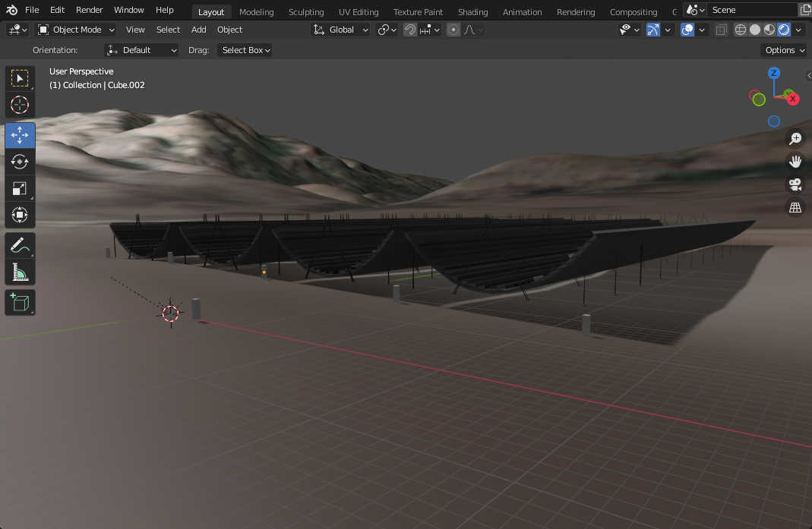Expand the Orientation dropdown labeled Default
Screen dimensions: 812x529
click(141, 49)
